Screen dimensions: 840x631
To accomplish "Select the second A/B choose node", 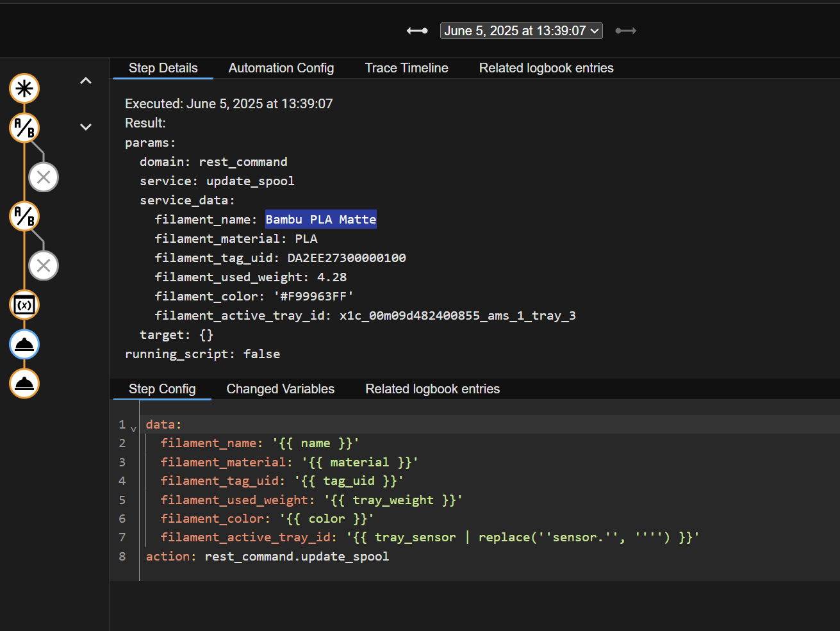I will (x=24, y=216).
